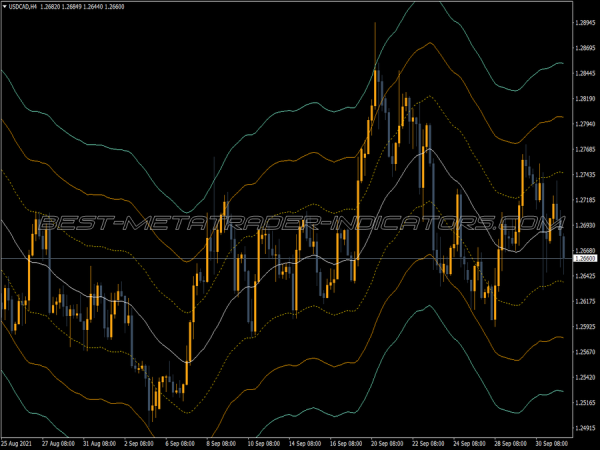This screenshot has width=600, height=450.
Task: Click the 14 Sep 08:00 time label
Action: point(305,443)
